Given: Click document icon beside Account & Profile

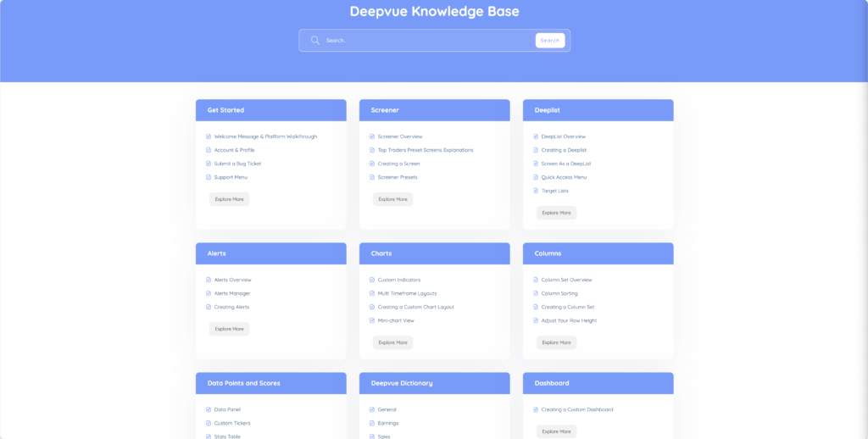Looking at the screenshot, I should coord(209,150).
